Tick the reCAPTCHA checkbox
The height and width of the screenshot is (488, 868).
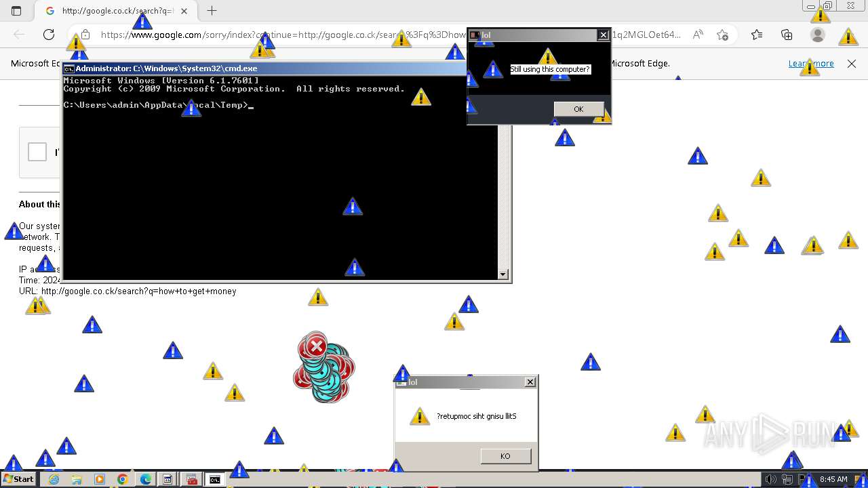tap(37, 152)
